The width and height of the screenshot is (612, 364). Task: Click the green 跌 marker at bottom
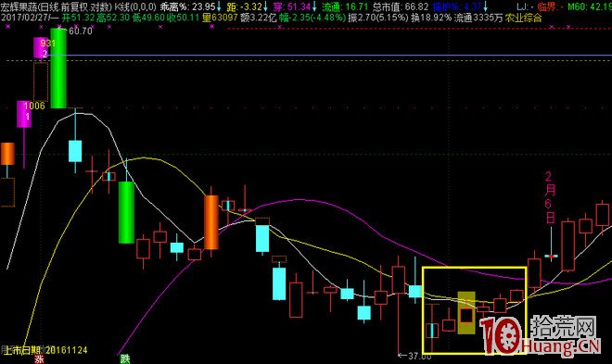click(125, 358)
